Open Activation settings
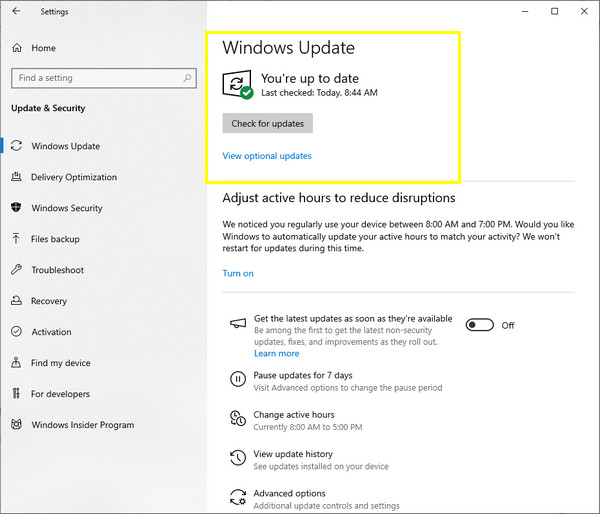The image size is (600, 514). [x=51, y=332]
